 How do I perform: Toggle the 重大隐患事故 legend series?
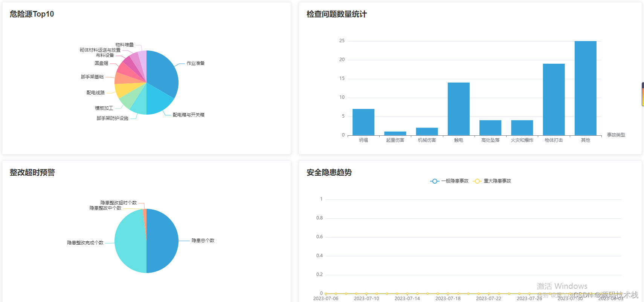(492, 181)
